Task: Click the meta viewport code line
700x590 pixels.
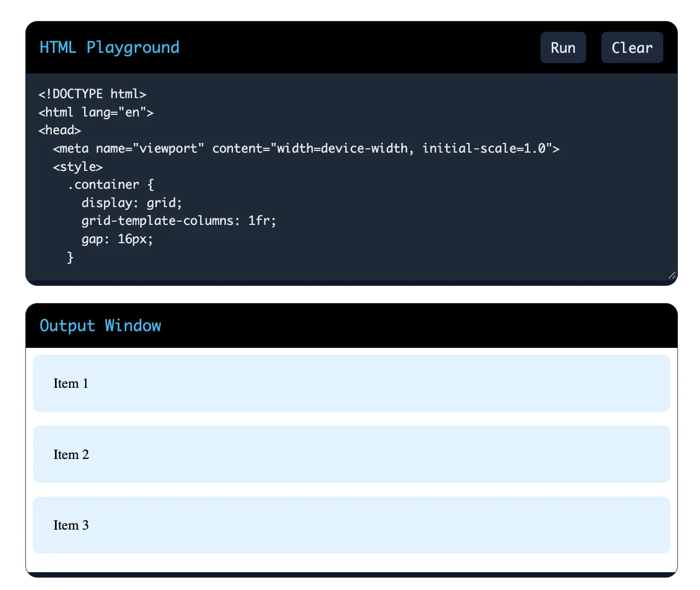Action: pos(306,148)
